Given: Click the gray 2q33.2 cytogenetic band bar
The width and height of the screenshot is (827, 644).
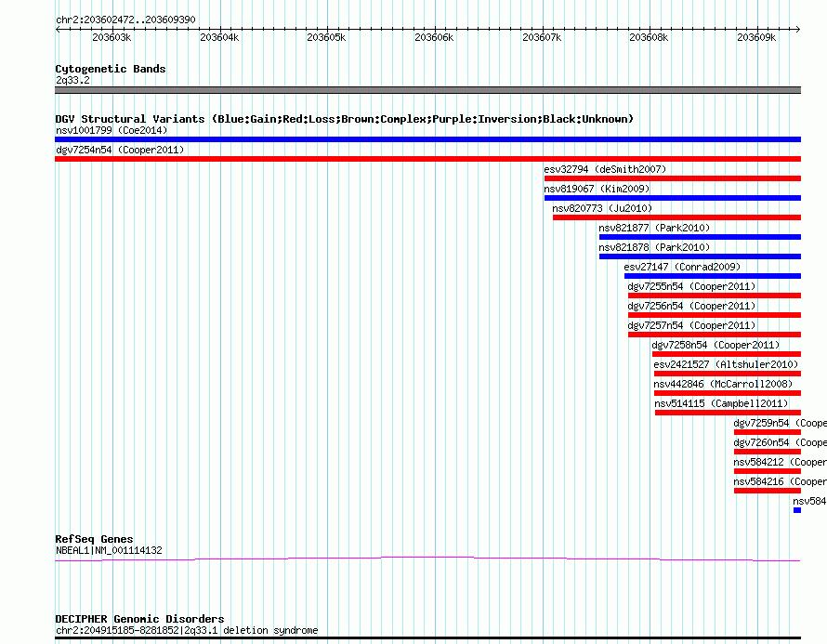Looking at the screenshot, I should (427, 90).
